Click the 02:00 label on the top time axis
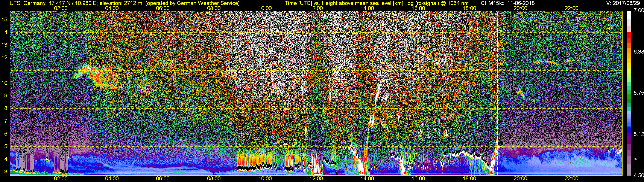Image resolution: width=644 pixels, height=182 pixels. [61, 8]
